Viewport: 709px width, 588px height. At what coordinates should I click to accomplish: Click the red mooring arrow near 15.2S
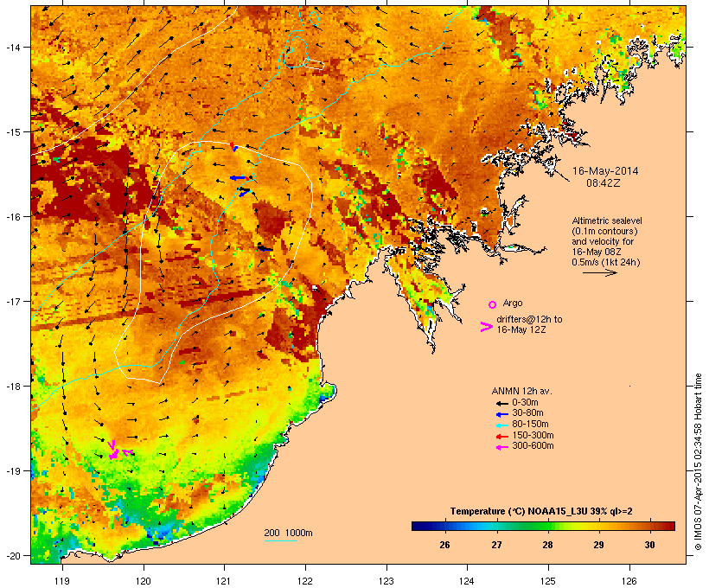(x=233, y=145)
